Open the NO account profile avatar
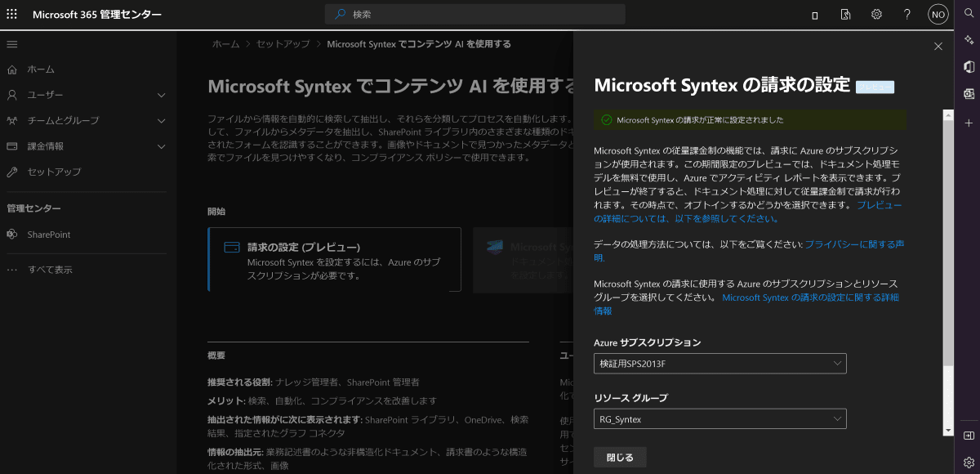Viewport: 980px width, 474px height. tap(938, 15)
